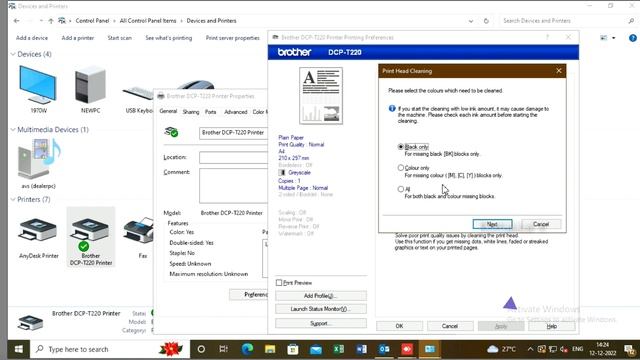
Task: Click the weather 27°C tray icon
Action: coord(501,349)
